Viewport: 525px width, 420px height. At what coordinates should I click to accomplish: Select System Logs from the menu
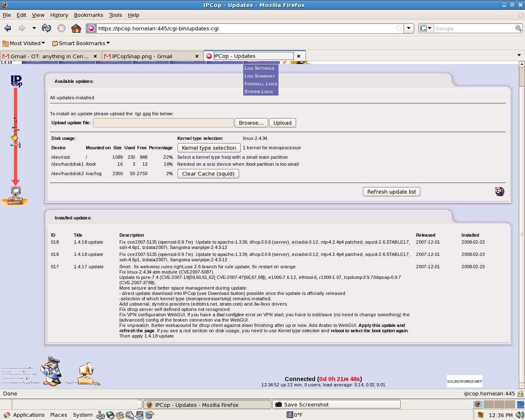(x=261, y=91)
